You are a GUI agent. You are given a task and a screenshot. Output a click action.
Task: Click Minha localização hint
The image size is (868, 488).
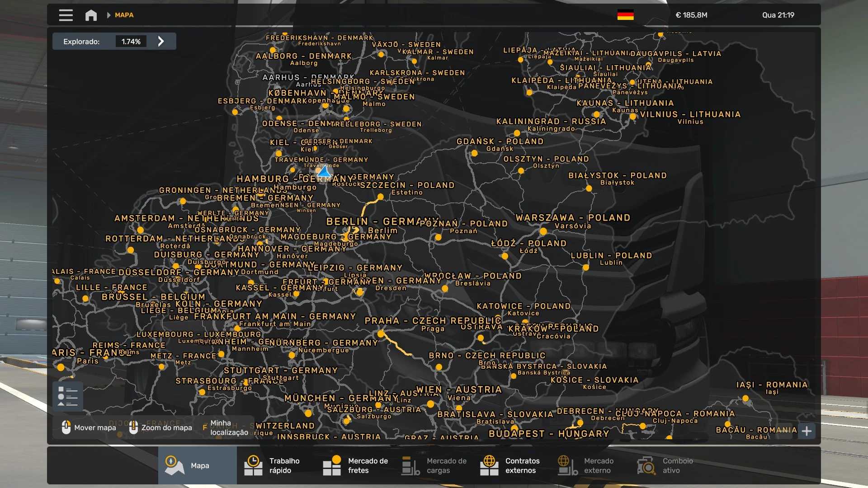tap(226, 427)
